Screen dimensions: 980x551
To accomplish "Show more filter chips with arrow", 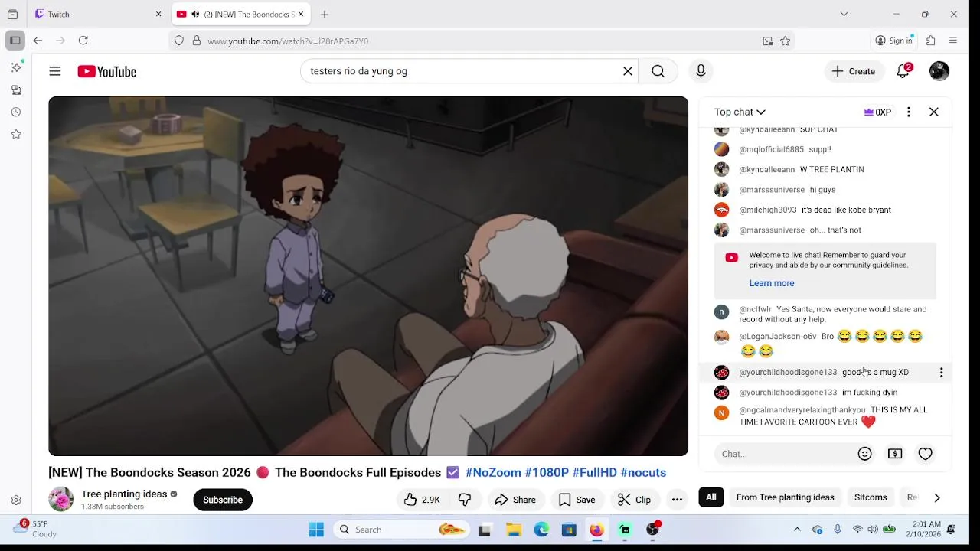I will coord(936,497).
